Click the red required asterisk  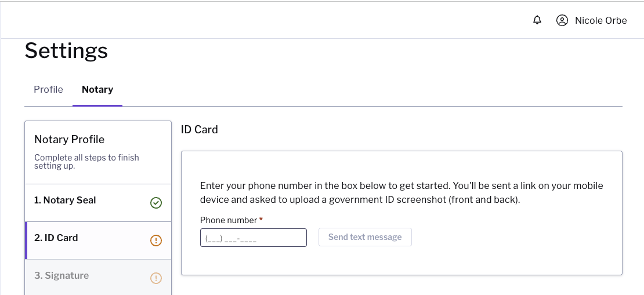(x=261, y=220)
